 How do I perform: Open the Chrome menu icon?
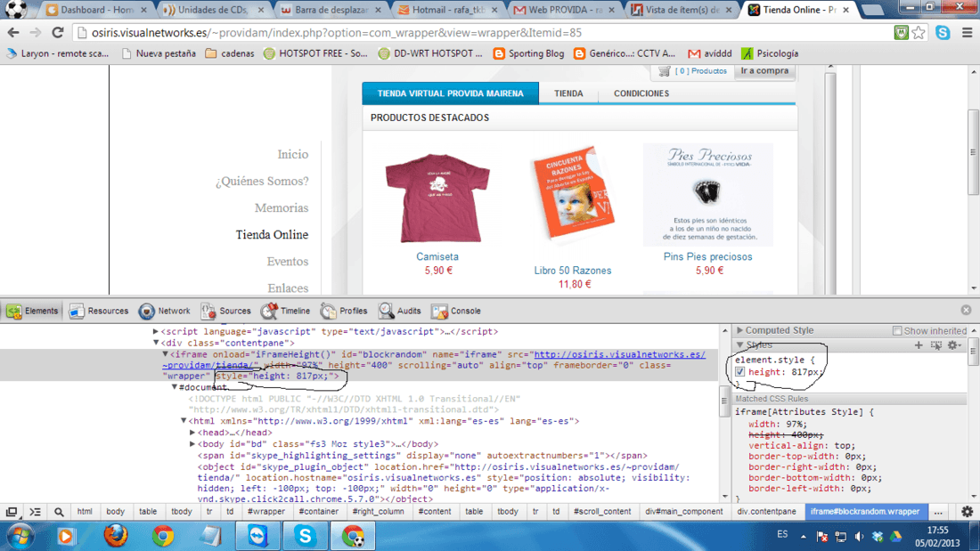(967, 32)
